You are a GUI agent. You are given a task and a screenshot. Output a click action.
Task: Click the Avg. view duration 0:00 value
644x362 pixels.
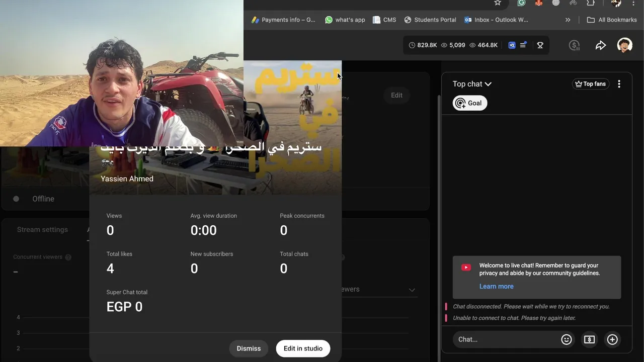pyautogui.click(x=203, y=230)
